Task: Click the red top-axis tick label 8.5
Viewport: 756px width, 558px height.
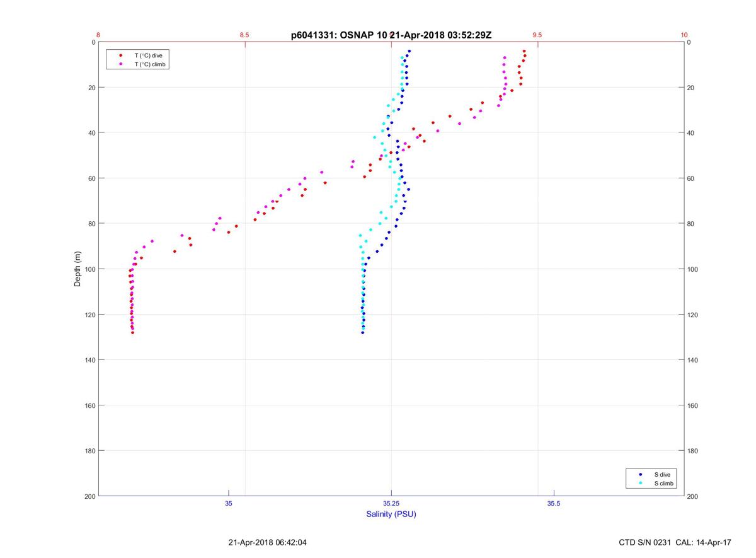Action: point(244,35)
